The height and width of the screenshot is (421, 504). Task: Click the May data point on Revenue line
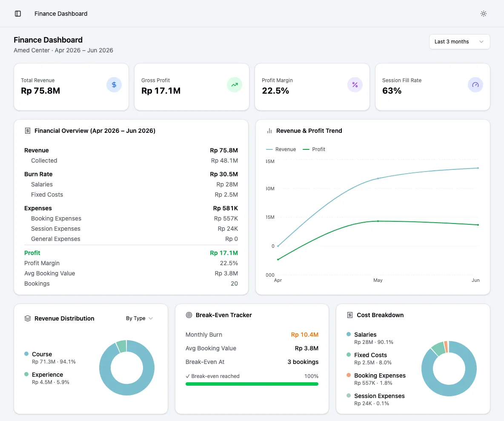pyautogui.click(x=378, y=178)
